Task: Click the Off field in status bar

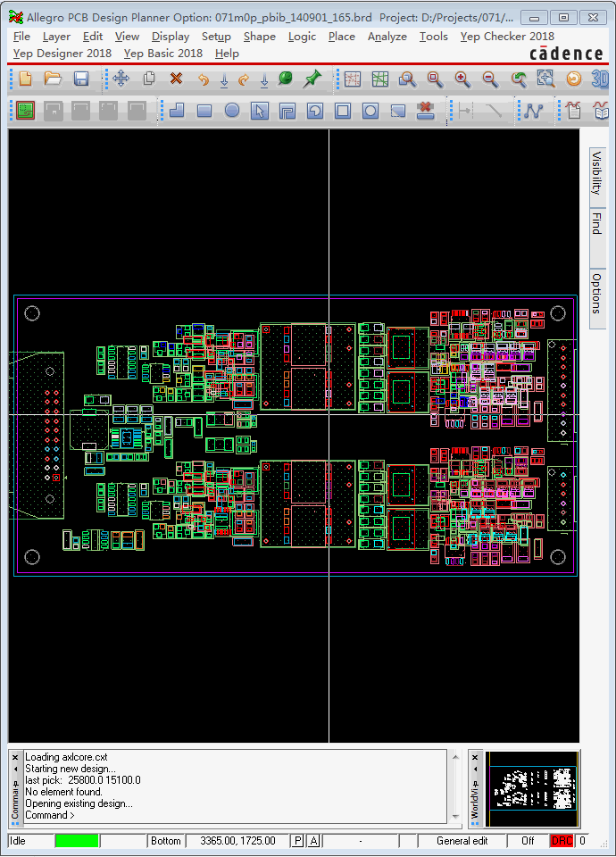Action: (x=528, y=841)
